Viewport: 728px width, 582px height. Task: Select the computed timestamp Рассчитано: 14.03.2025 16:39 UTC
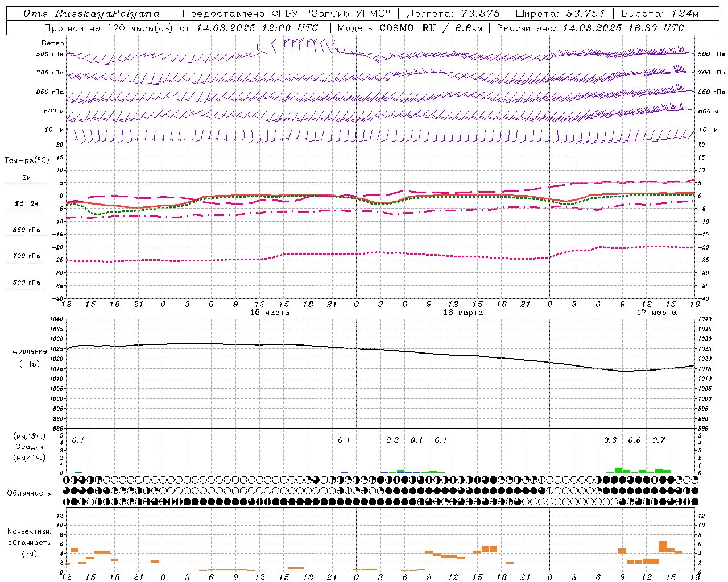point(590,28)
